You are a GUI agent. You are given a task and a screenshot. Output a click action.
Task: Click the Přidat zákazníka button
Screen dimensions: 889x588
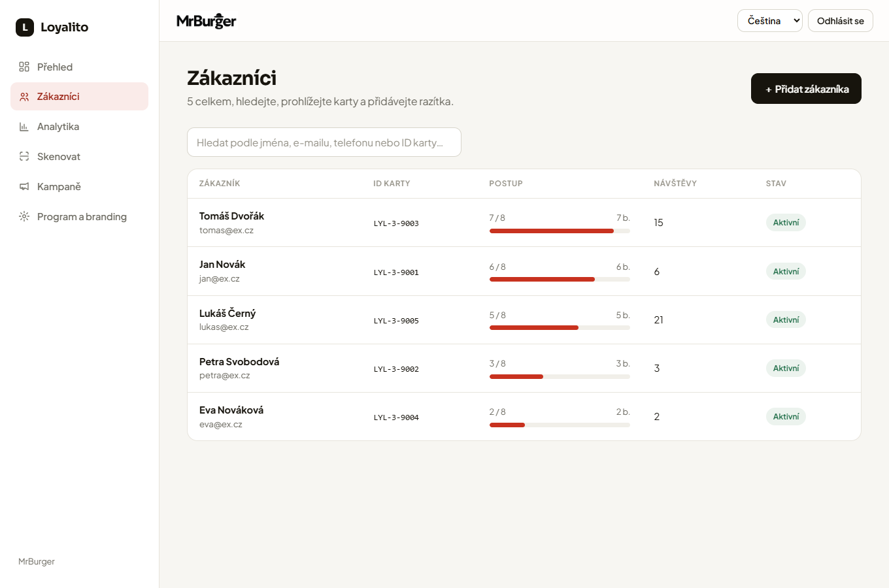pyautogui.click(x=806, y=89)
